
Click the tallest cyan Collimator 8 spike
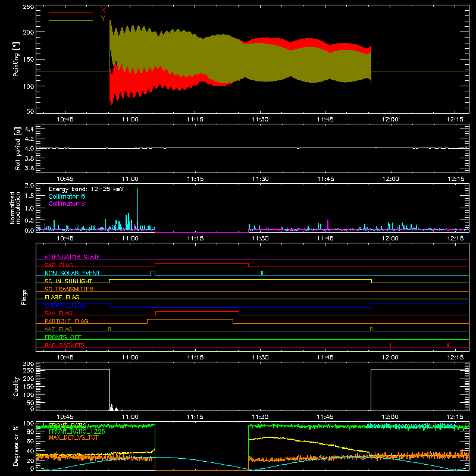137,208
